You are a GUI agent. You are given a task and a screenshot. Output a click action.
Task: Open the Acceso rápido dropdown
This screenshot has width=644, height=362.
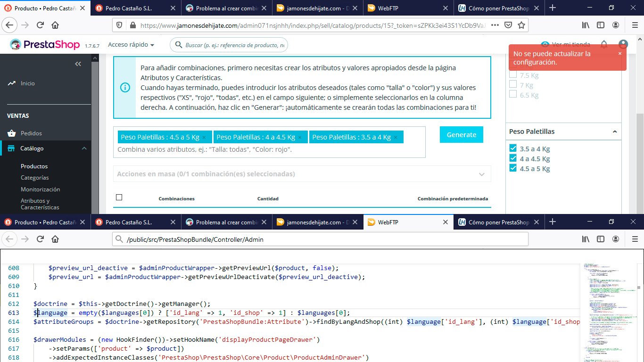pos(131,45)
